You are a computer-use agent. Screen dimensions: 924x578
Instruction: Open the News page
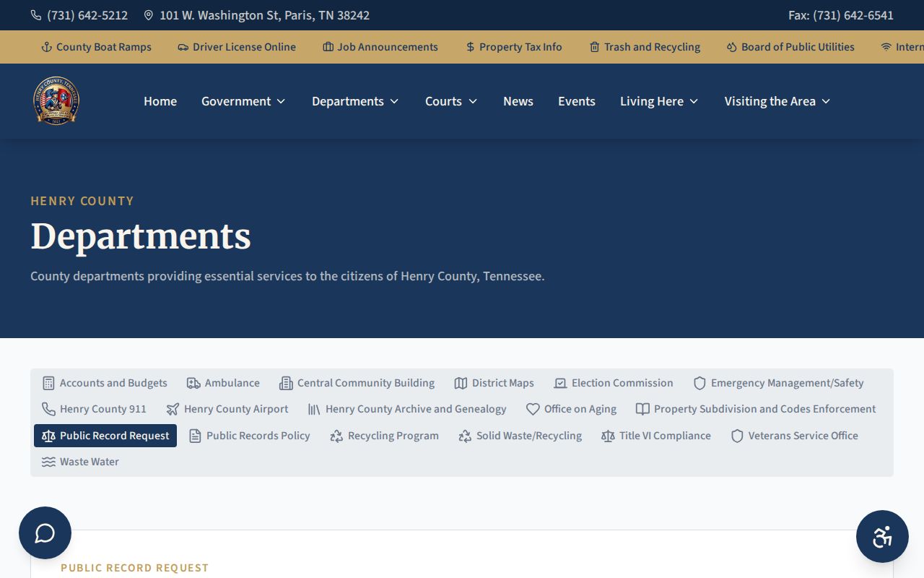tap(518, 101)
